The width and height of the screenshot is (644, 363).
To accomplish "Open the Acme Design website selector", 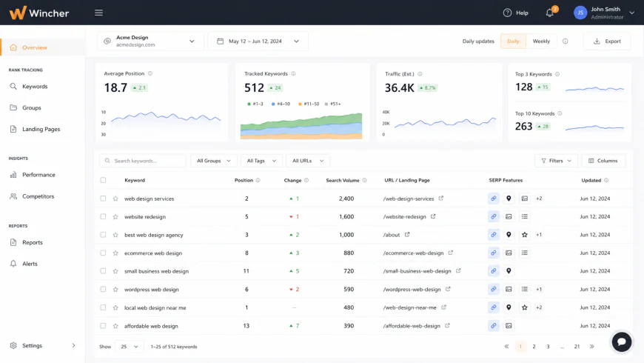I will [x=150, y=41].
